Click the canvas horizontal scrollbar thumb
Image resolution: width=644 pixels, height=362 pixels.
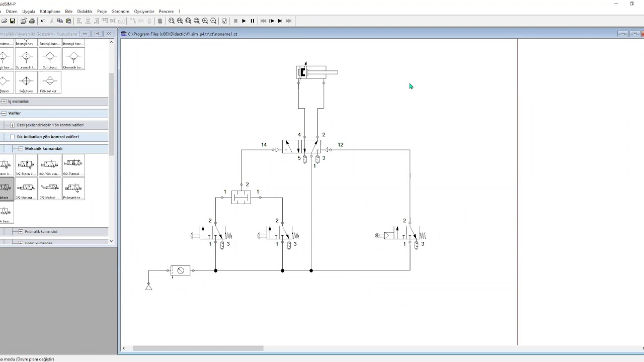[x=198, y=348]
